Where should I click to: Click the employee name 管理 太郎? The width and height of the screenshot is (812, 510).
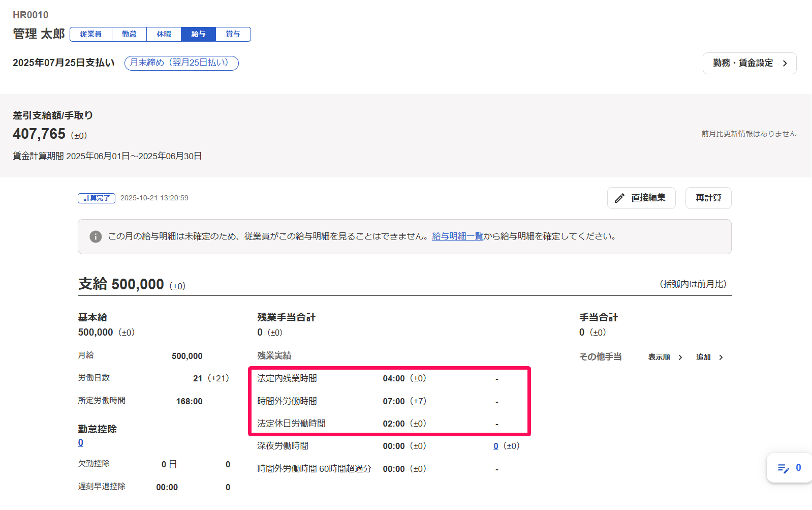39,34
